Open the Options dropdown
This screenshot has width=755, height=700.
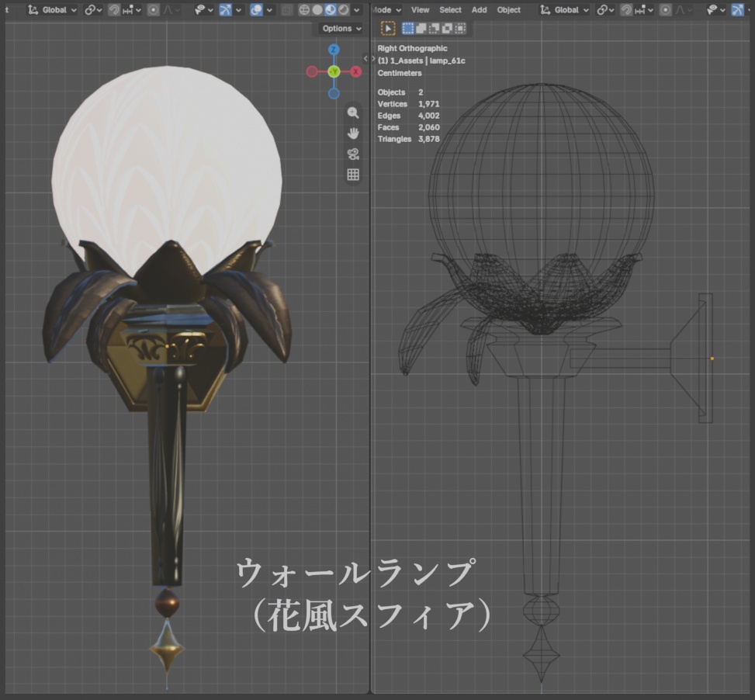[341, 29]
